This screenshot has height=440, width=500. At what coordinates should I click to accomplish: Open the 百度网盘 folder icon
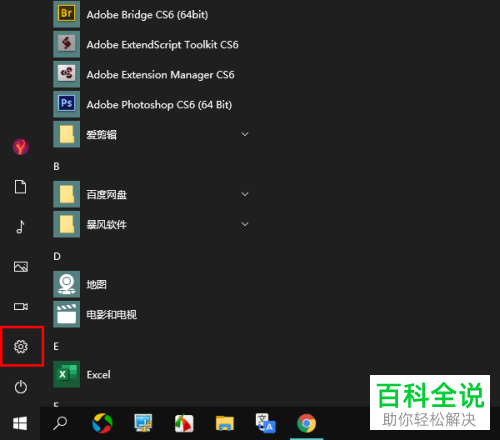tap(66, 194)
